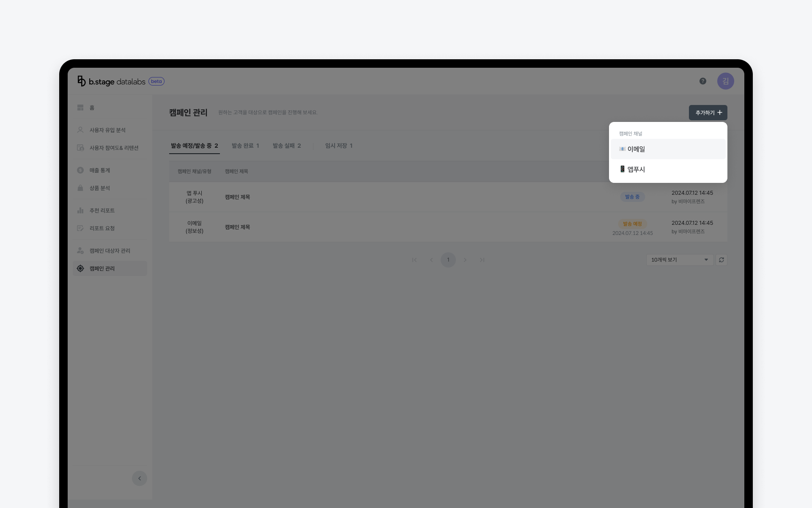This screenshot has width=812, height=508.
Task: Open the help question mark icon
Action: 702,81
